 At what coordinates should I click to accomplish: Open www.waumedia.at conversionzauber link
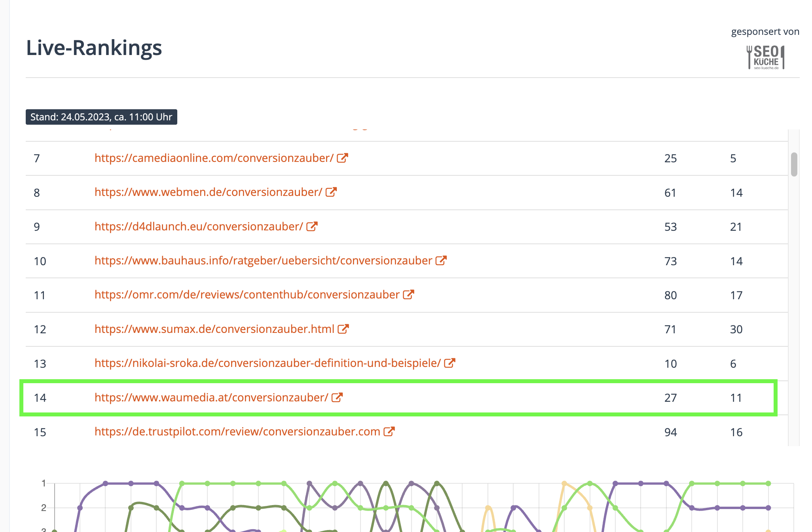[212, 397]
